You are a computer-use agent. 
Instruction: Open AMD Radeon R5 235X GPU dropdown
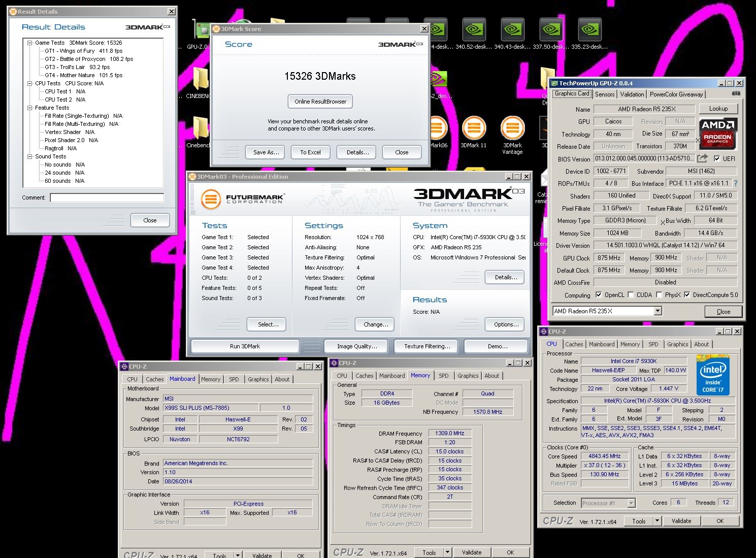tap(658, 311)
